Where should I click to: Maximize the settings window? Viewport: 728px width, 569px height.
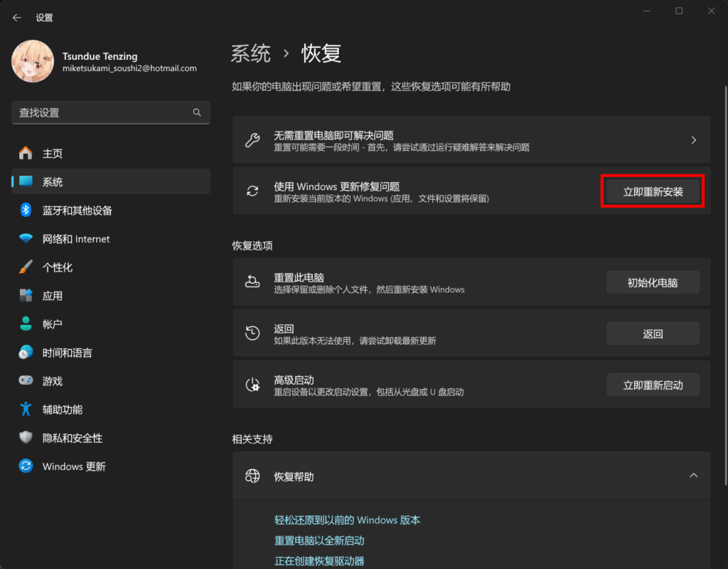(679, 11)
